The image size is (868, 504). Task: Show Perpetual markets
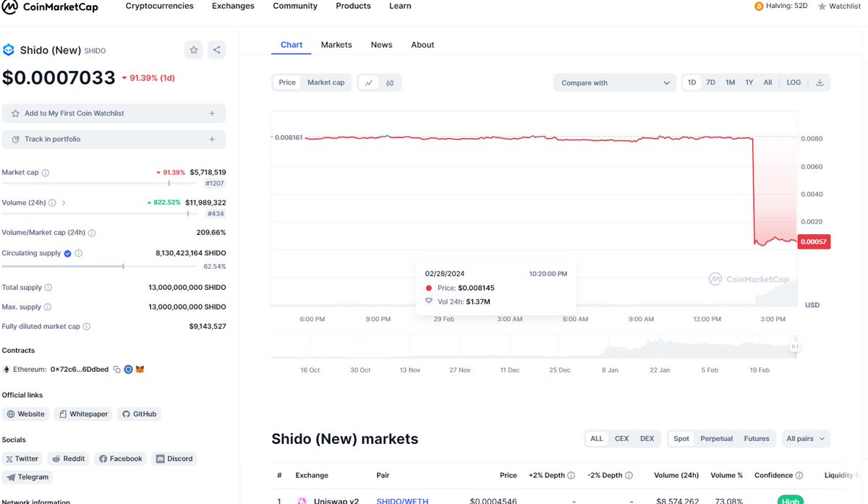[x=717, y=438]
